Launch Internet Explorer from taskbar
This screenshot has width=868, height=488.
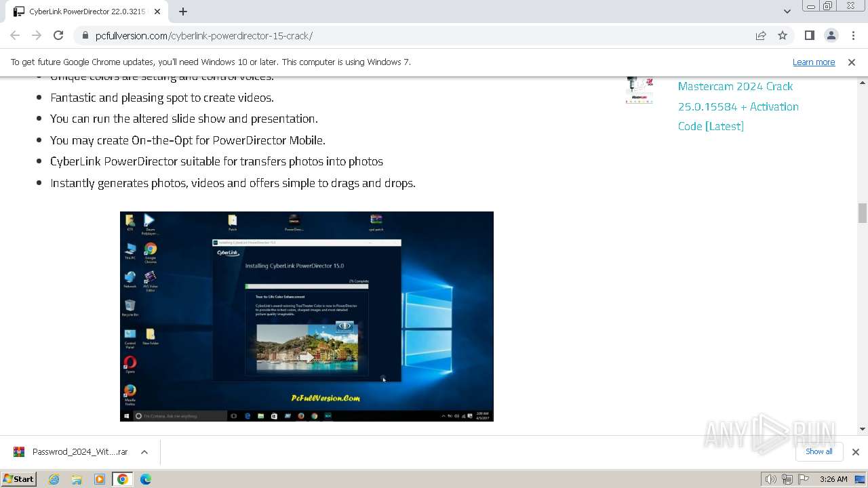coord(54,479)
